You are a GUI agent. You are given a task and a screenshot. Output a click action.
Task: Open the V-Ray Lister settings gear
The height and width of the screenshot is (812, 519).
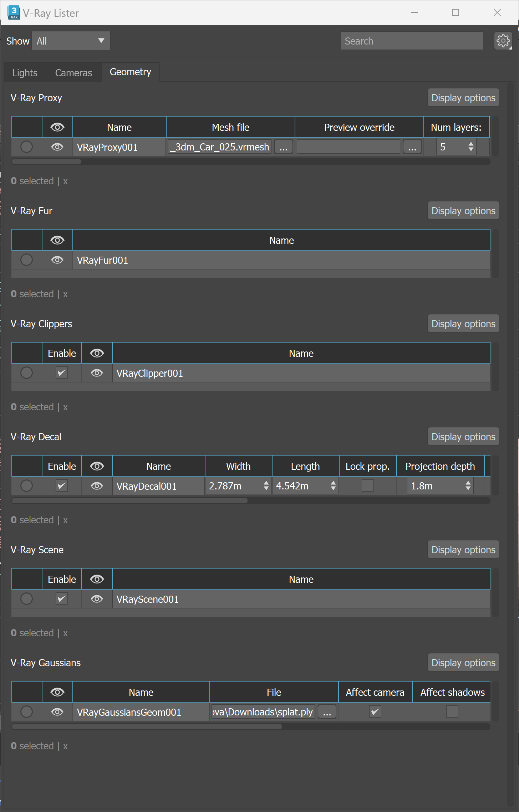[x=503, y=41]
